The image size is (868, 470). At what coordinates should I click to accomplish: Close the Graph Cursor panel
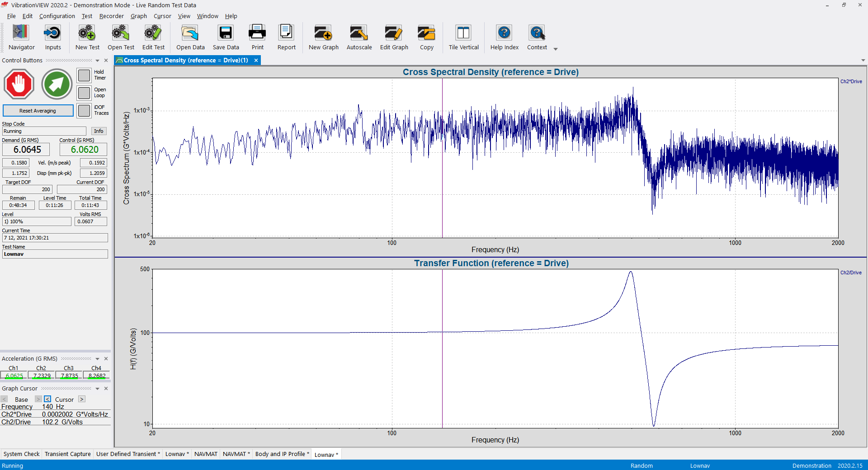(106, 389)
